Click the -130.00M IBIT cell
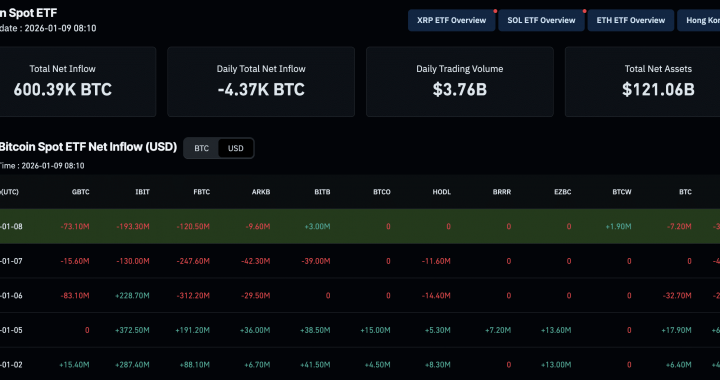 pos(133,261)
